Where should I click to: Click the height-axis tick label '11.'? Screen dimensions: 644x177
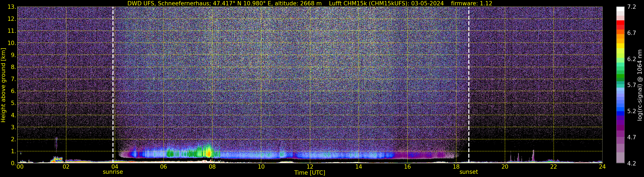[12, 31]
